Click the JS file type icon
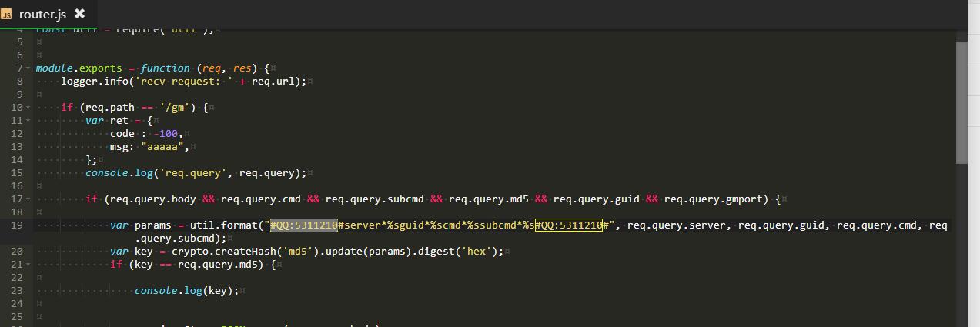 pyautogui.click(x=7, y=14)
